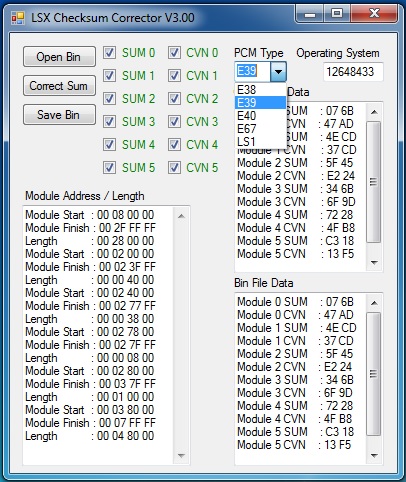Click 'Module 5 SUM : C3 18' in Bin File Data
Image resolution: width=406 pixels, height=482 pixels.
point(295,432)
